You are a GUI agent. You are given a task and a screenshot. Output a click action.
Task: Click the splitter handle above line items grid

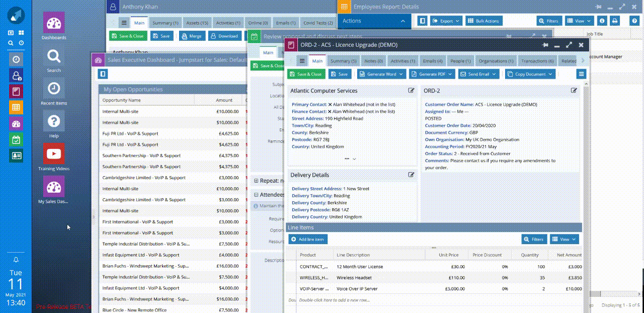tap(434, 248)
